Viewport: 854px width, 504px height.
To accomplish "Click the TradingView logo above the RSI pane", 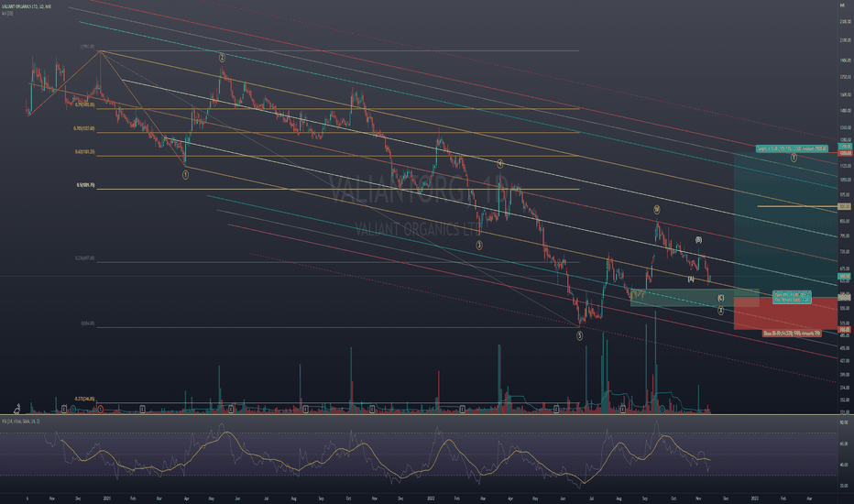I will coord(16,408).
